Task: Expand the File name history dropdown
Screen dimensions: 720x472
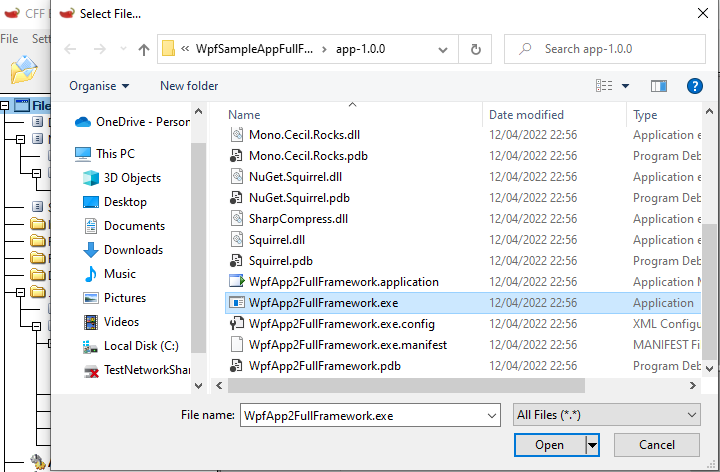Action: click(x=490, y=415)
